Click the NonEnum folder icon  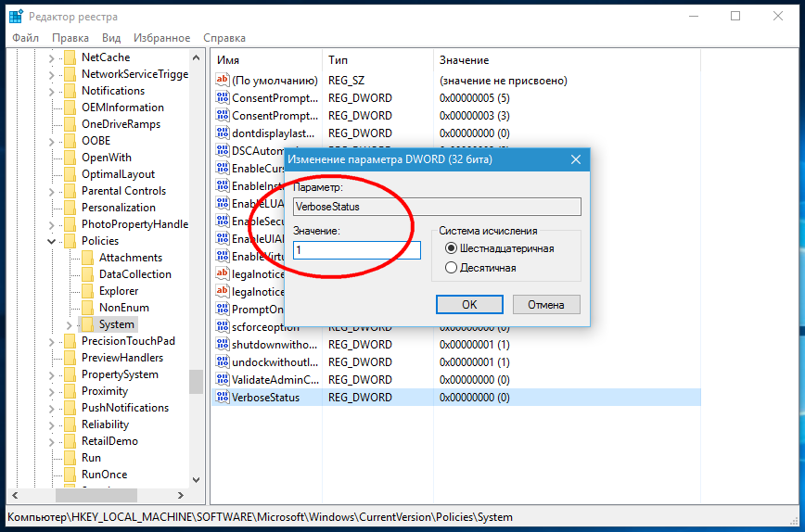pyautogui.click(x=88, y=308)
